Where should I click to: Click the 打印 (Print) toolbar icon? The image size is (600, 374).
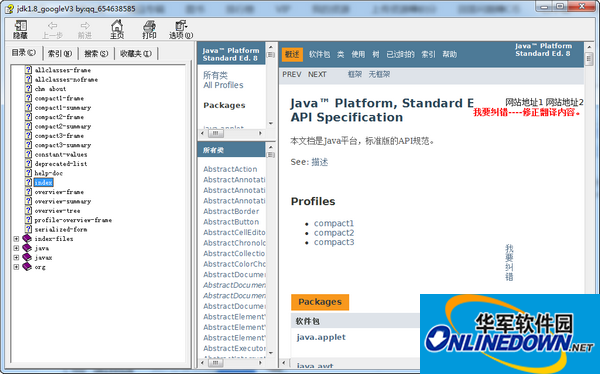149,29
